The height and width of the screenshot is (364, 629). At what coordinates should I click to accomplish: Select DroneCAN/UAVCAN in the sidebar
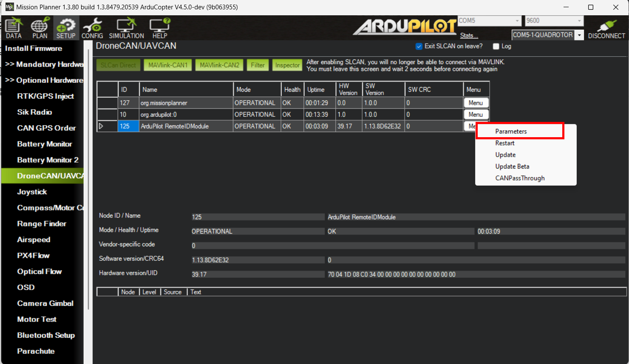[42, 176]
